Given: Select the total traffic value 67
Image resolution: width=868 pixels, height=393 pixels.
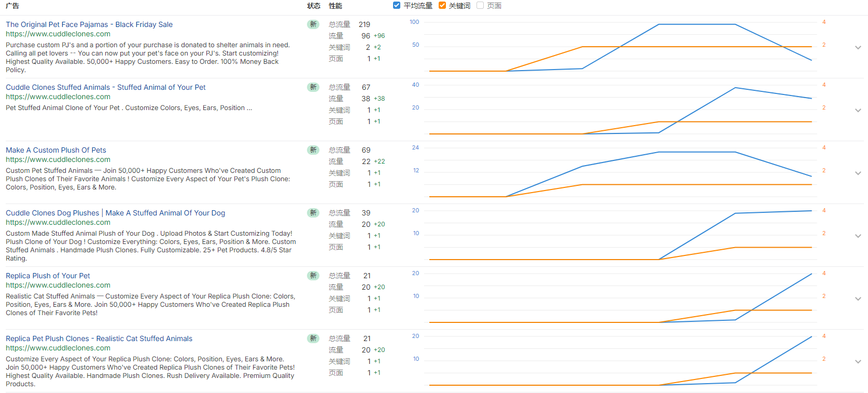Looking at the screenshot, I should coord(366,87).
